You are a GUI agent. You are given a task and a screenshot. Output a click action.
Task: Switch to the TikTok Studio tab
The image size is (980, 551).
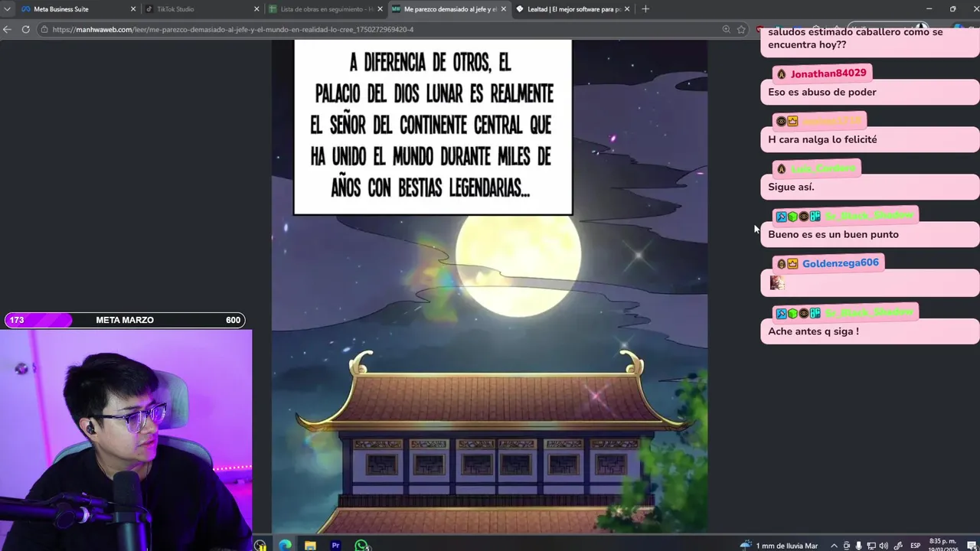point(201,9)
